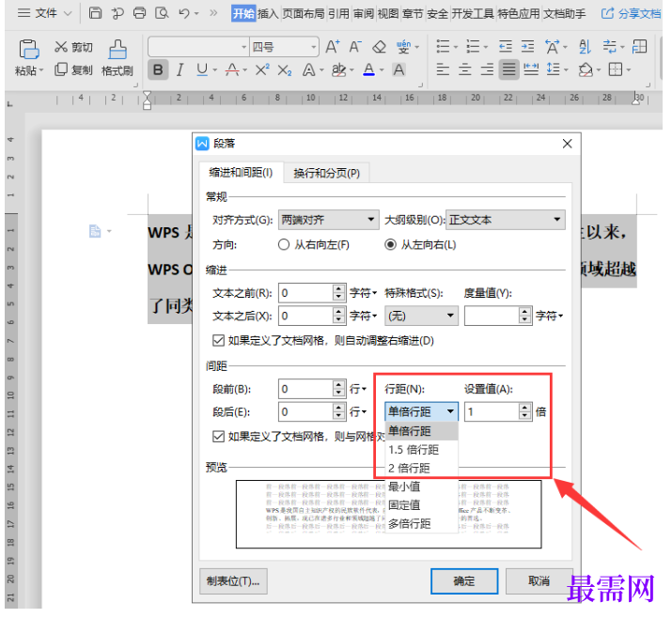Click the font color icon
Screen dimensions: 672x618
368,70
